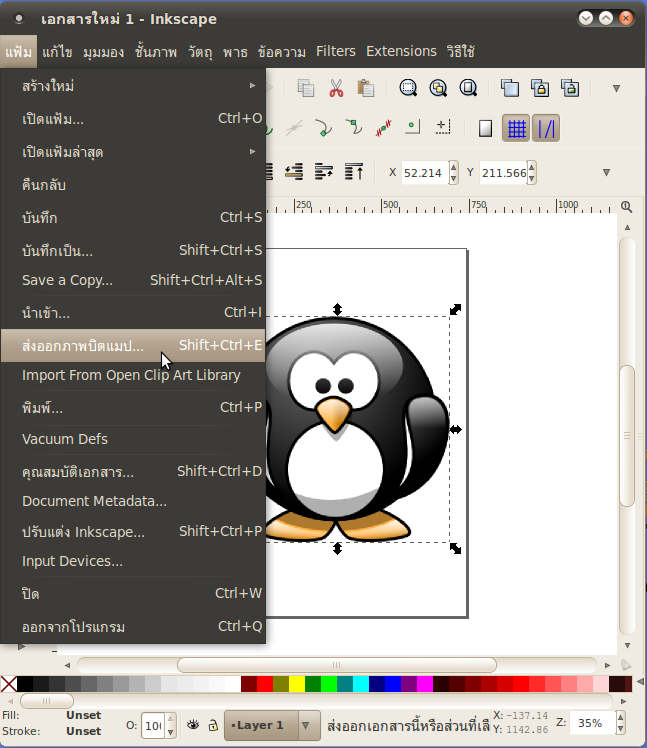
Task: Select ส่งออกภาพบิตแมป export bitmap entry
Action: [x=133, y=345]
